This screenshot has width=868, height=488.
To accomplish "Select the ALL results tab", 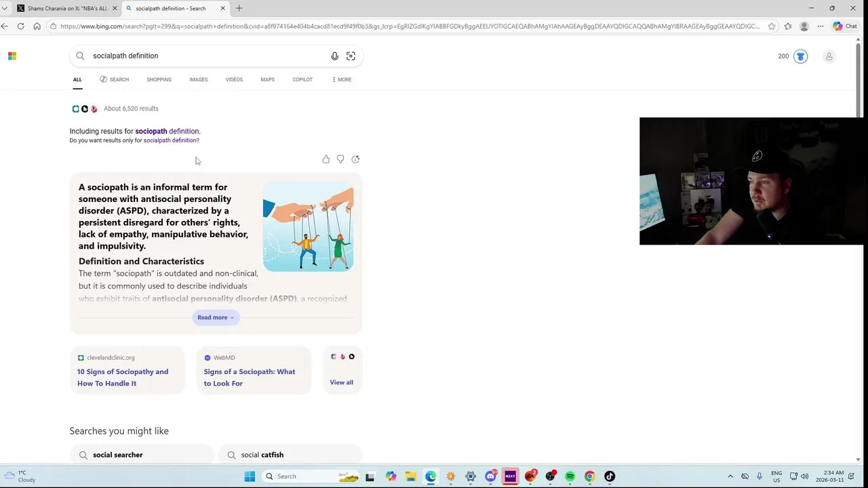I will (77, 79).
